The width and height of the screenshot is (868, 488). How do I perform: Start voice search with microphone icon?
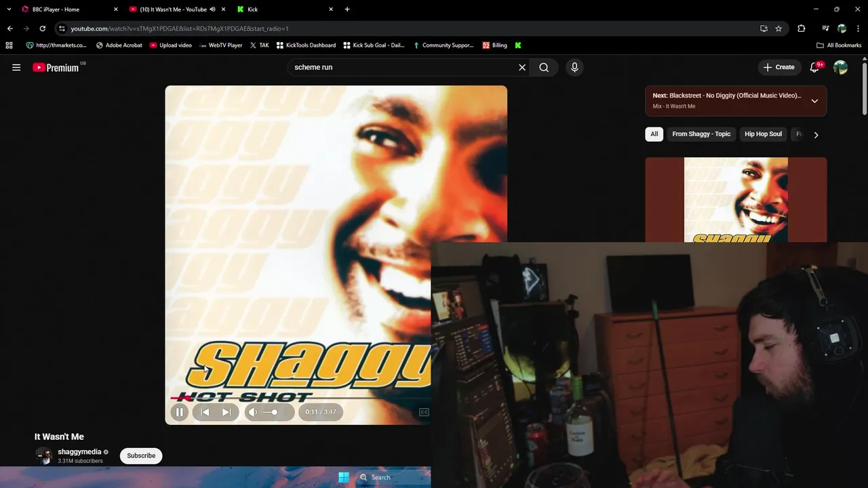574,67
